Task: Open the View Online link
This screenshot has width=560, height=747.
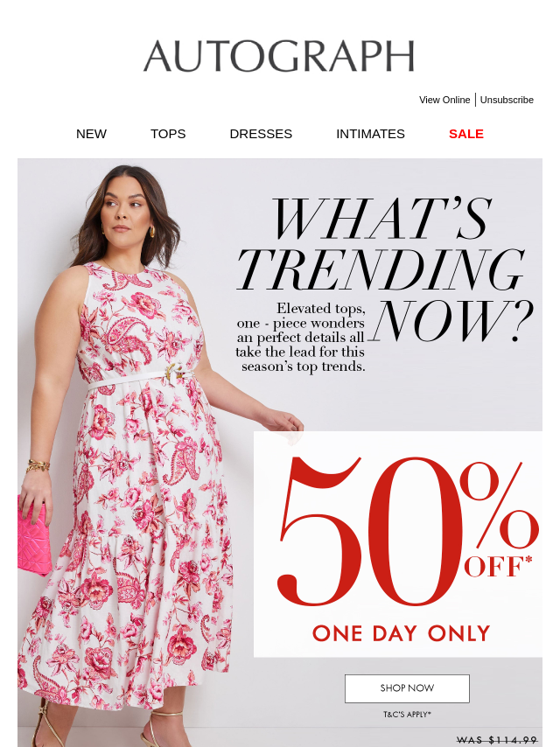Action: (x=444, y=100)
